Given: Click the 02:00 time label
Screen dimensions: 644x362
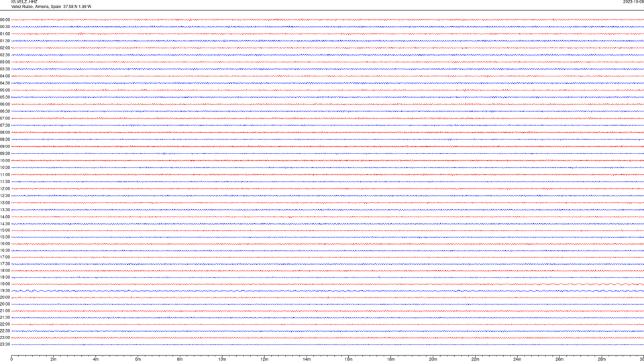Looking at the screenshot, I should tap(5, 48).
